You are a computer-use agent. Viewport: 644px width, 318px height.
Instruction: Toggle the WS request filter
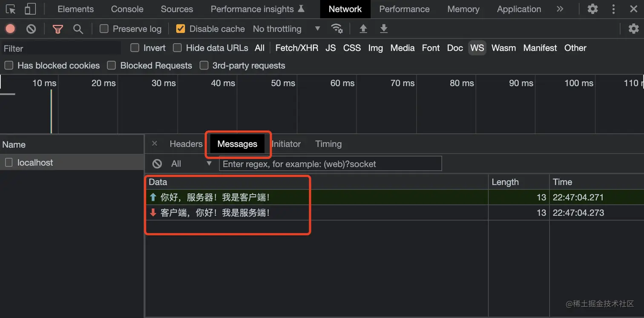pos(477,48)
